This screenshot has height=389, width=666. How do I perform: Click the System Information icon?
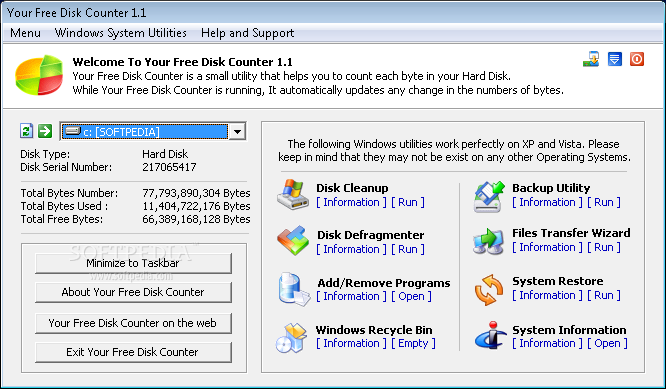491,335
